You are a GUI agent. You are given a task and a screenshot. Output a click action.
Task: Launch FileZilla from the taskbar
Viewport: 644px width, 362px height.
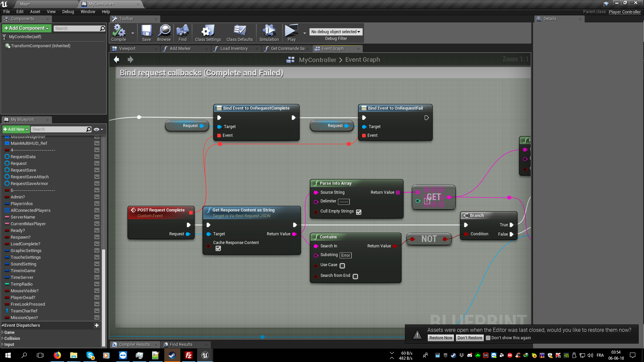[x=188, y=355]
